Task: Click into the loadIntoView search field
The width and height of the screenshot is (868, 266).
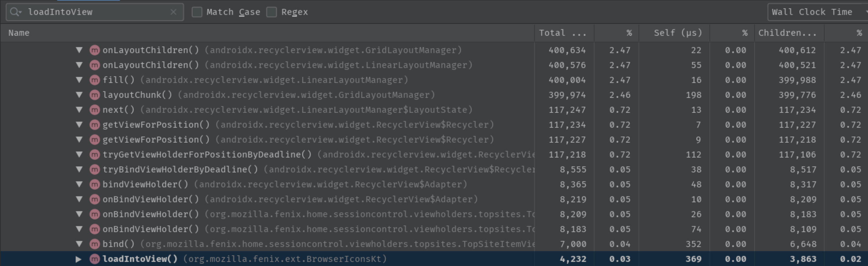Action: 95,12
